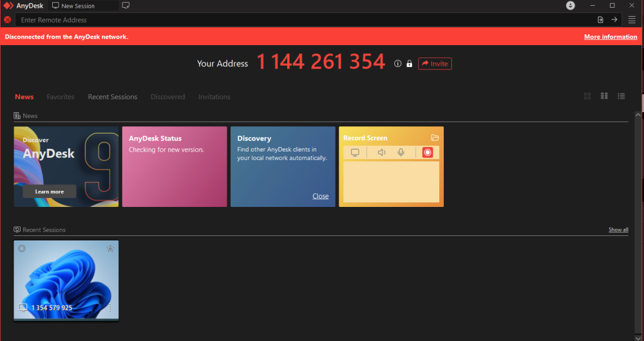Start recording with the red record button

coord(428,153)
